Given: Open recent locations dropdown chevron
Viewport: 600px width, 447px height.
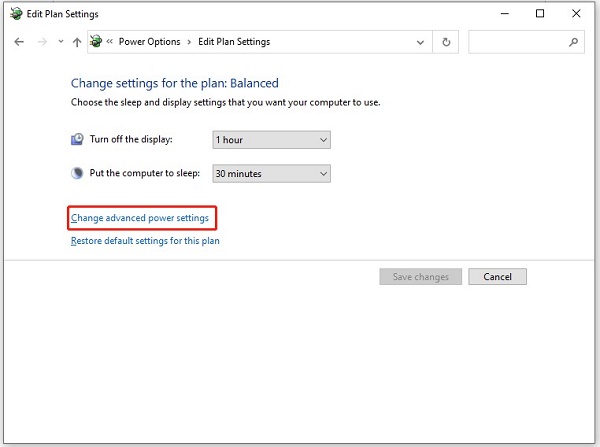Looking at the screenshot, I should pos(60,41).
